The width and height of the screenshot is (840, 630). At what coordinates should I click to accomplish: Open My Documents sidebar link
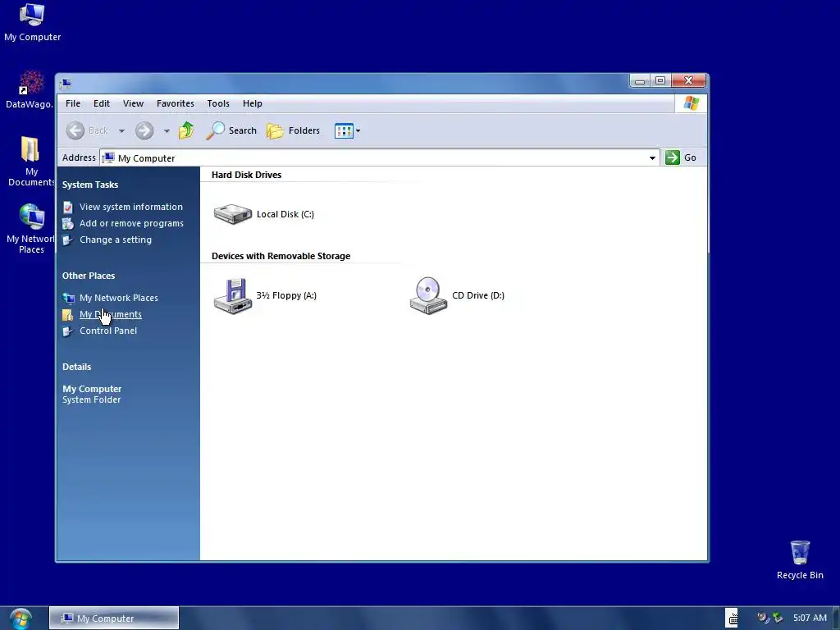[x=111, y=314]
